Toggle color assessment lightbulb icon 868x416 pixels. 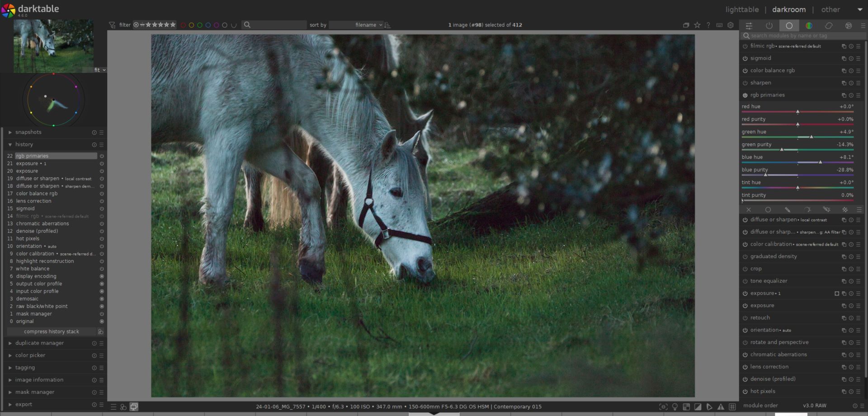tap(675, 407)
